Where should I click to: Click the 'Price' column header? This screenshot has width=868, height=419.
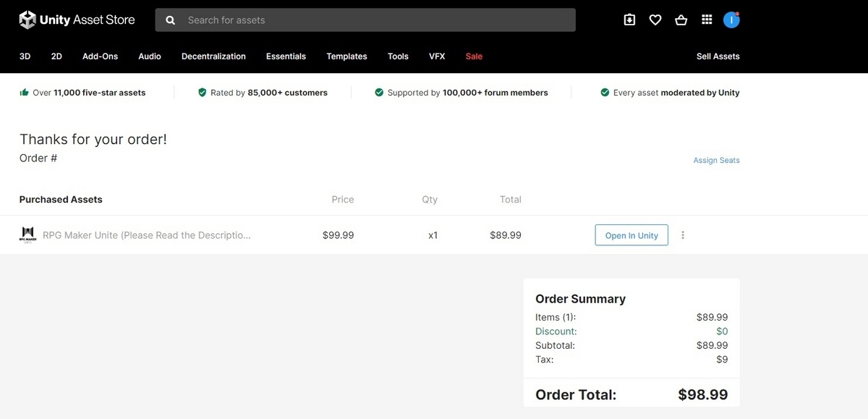coord(343,200)
